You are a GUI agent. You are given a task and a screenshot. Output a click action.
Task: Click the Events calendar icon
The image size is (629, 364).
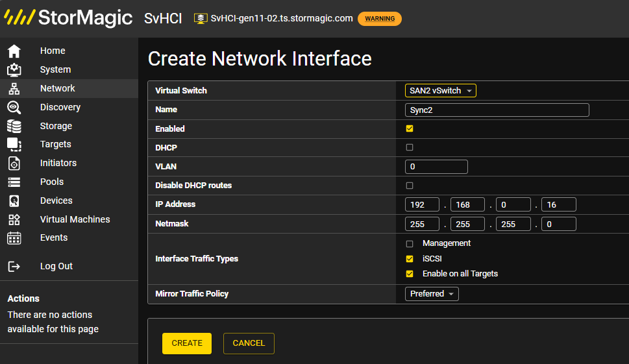14,237
